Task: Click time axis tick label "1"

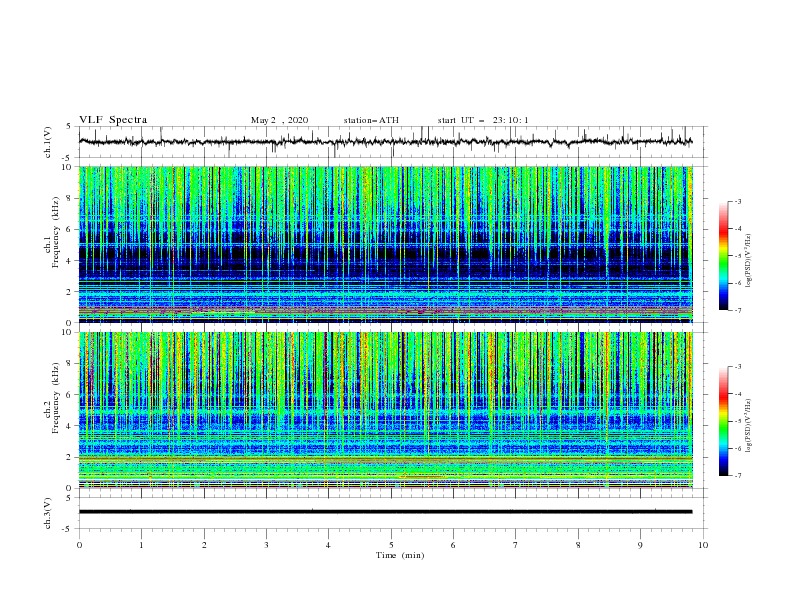Action: [141, 545]
